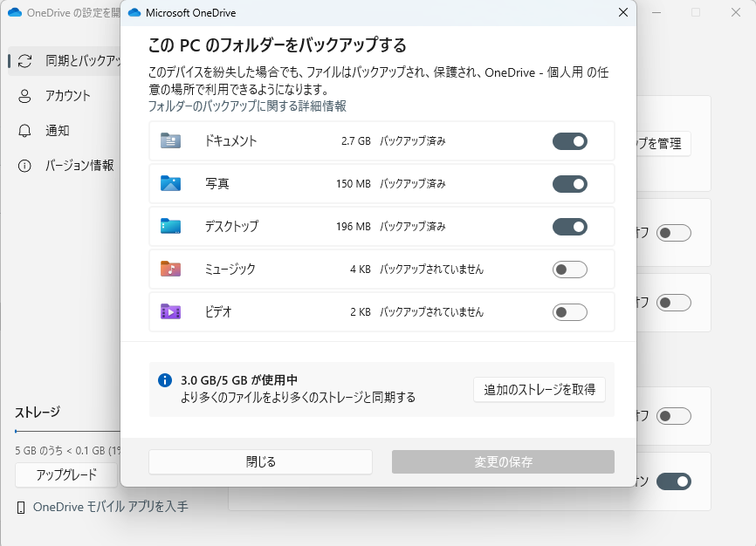Screen dimensions: 756x546
Task: Enable backup toggle for ビデオ
Action: [x=570, y=312]
